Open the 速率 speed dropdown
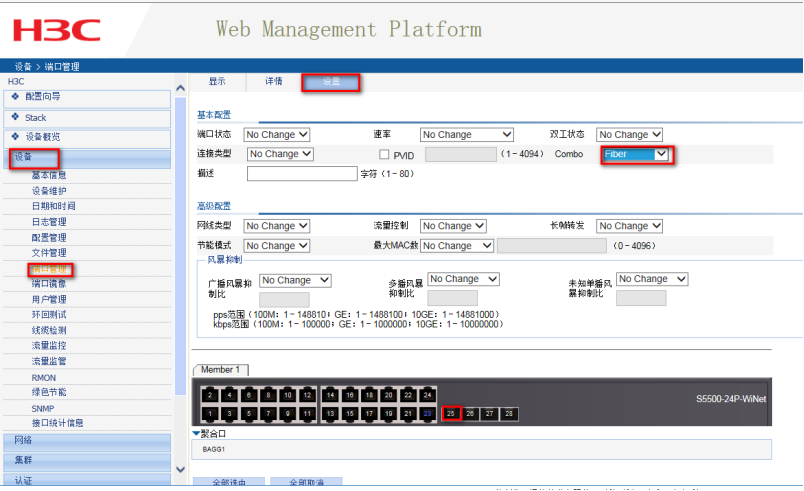Image resolution: width=804 pixels, height=491 pixels. [466, 135]
